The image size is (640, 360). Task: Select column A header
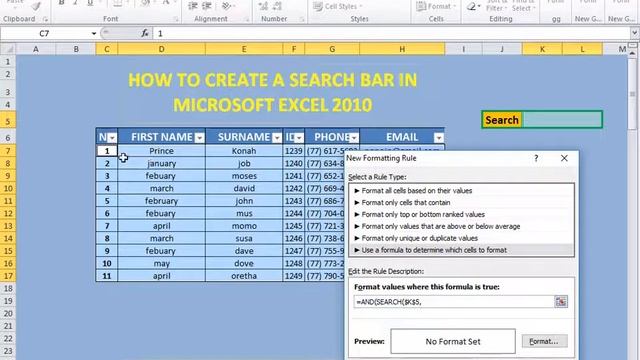[x=36, y=49]
